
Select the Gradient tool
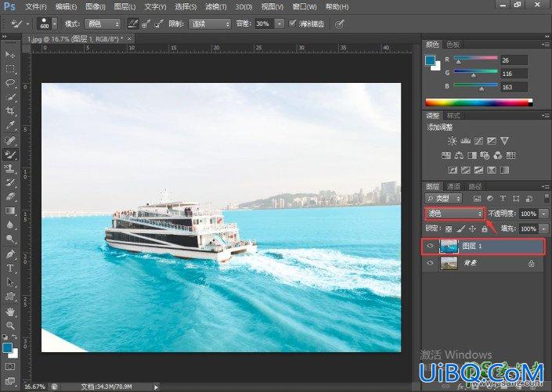[x=10, y=210]
